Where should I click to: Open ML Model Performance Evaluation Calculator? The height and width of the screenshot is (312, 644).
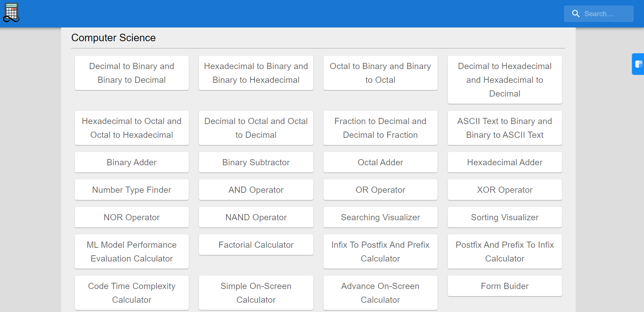pyautogui.click(x=132, y=252)
